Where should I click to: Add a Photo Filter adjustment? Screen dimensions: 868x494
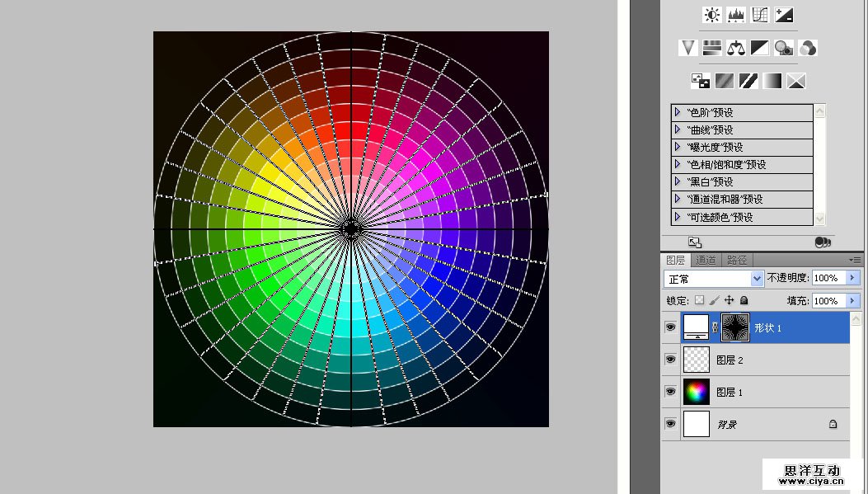(x=784, y=48)
